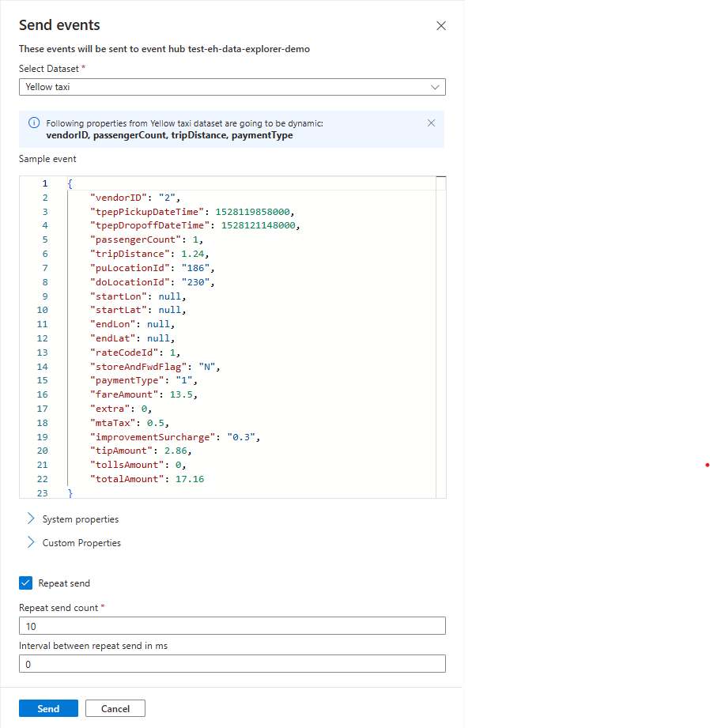Click the interval between repeat send field

[x=232, y=664]
